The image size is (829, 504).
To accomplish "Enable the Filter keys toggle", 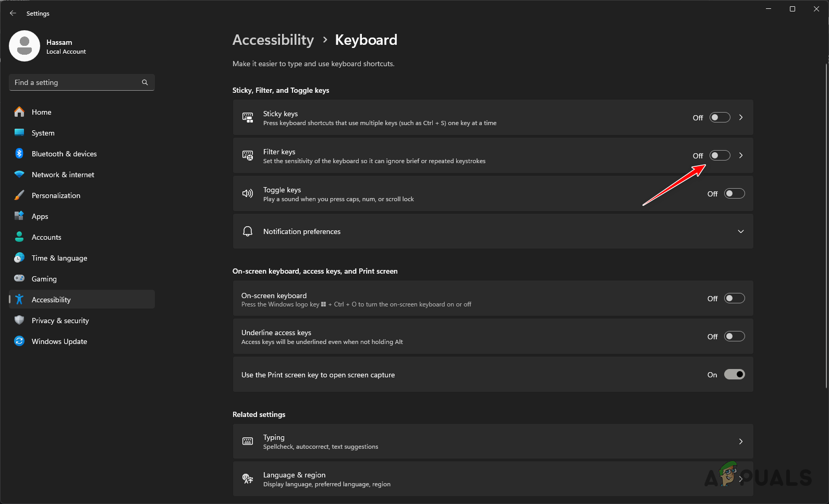I will tap(720, 155).
